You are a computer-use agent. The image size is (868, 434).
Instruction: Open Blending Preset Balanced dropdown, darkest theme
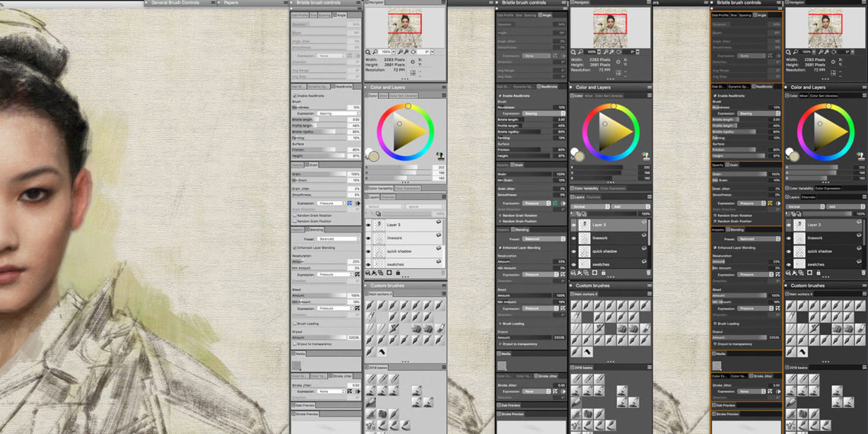[758, 238]
